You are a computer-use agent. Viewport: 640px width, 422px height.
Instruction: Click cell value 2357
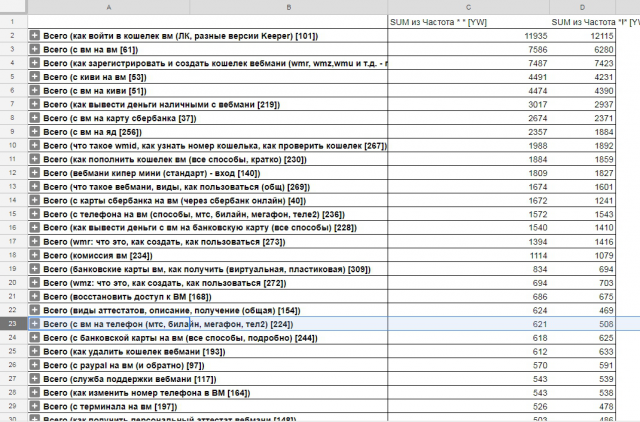pos(538,132)
